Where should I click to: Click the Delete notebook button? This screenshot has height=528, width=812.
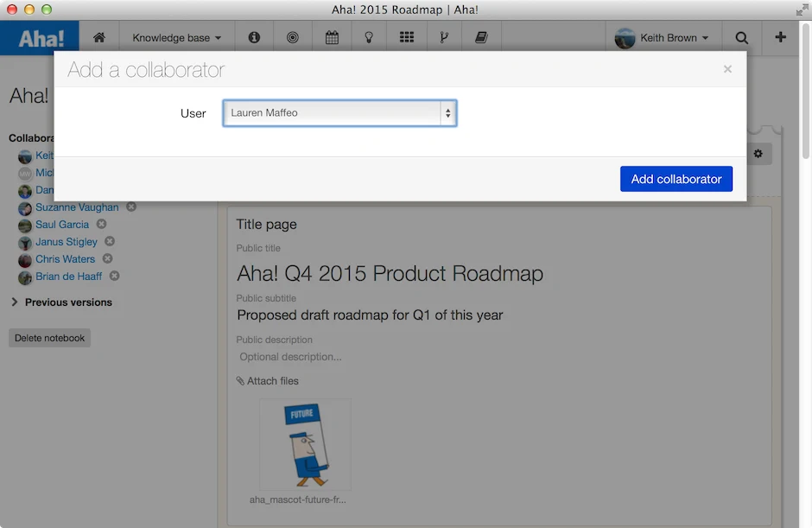click(50, 338)
